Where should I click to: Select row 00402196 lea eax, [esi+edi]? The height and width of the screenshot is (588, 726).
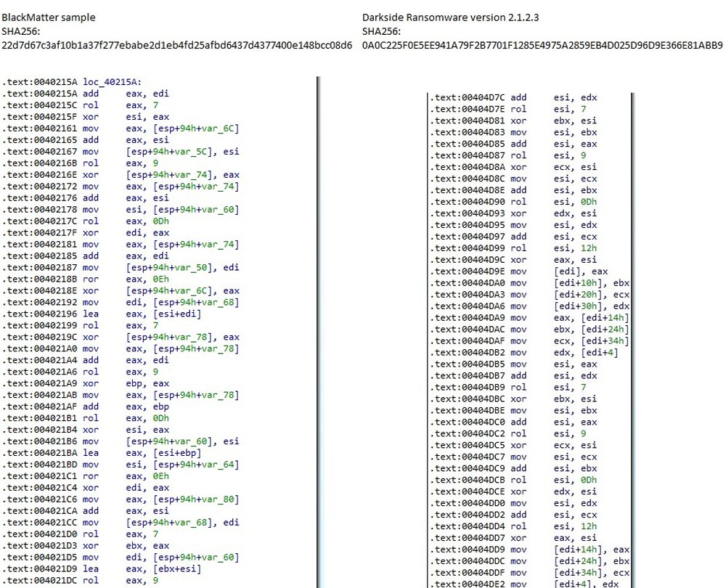(x=102, y=314)
